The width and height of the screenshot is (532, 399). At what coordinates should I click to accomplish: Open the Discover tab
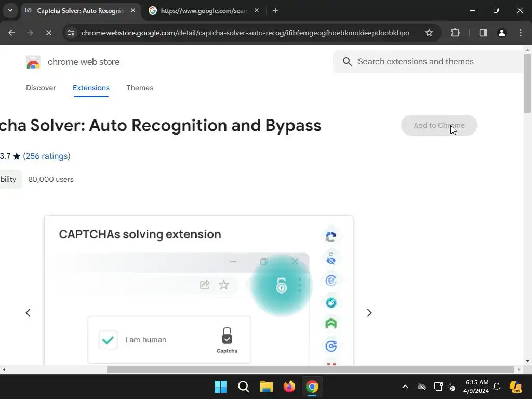coord(41,88)
